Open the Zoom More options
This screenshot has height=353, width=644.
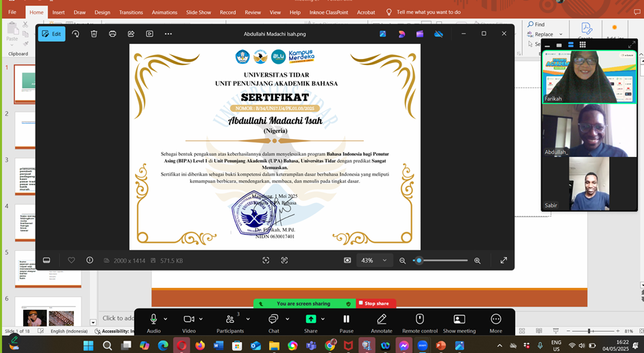click(x=496, y=323)
